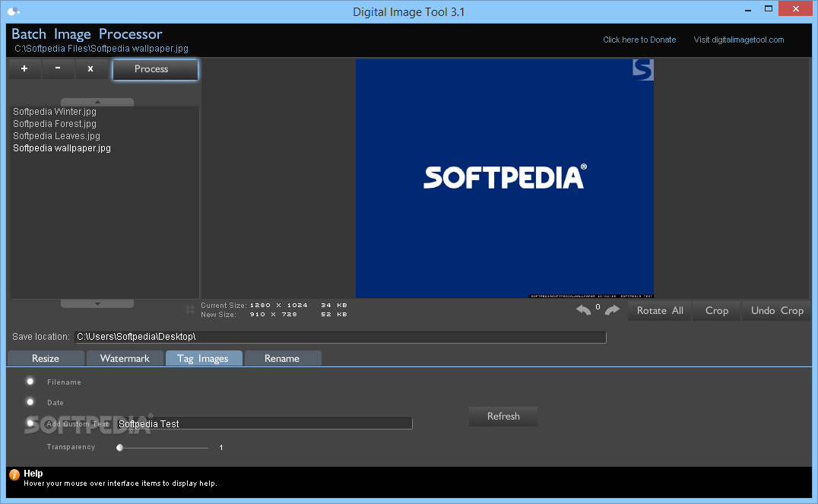Select Softpedia wallpaper.jpg in the list
Screen dimensions: 818x504
coord(62,148)
